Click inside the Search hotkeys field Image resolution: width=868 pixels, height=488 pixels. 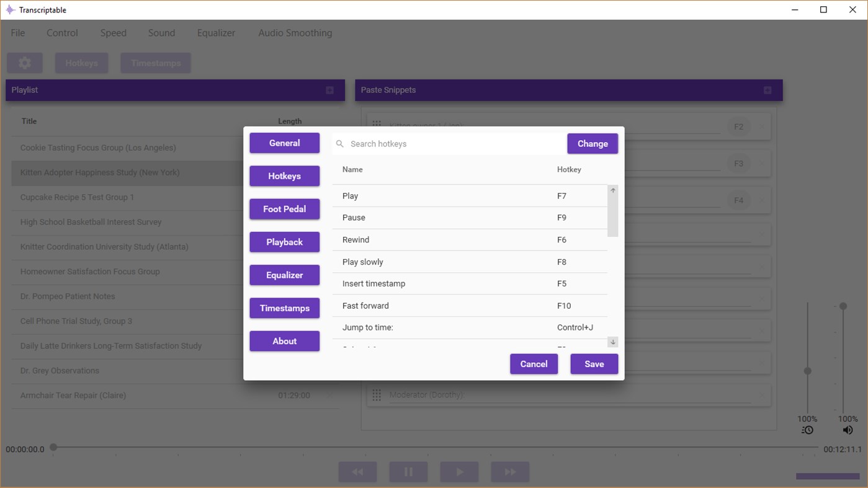[434, 143]
